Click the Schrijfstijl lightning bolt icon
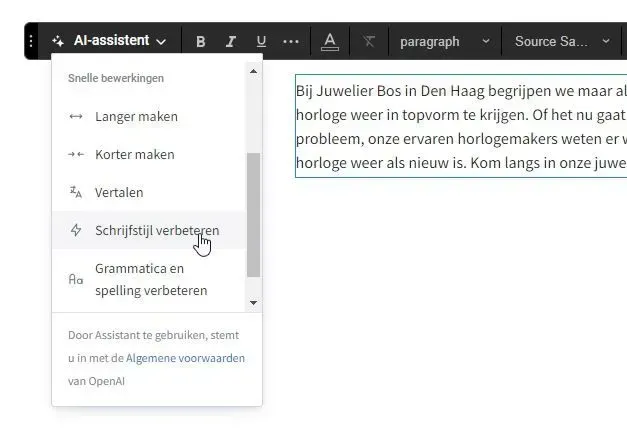Screen dimensions: 627x437 pos(76,230)
